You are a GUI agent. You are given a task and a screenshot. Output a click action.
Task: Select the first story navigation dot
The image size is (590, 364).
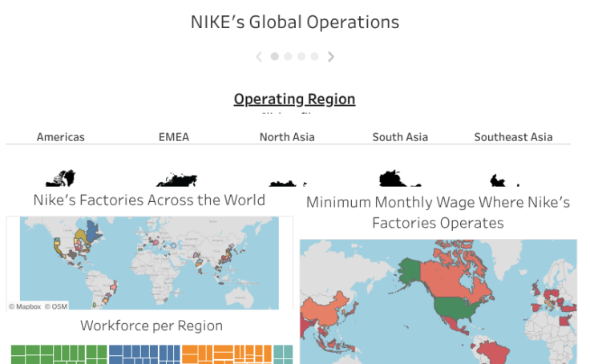click(x=275, y=57)
